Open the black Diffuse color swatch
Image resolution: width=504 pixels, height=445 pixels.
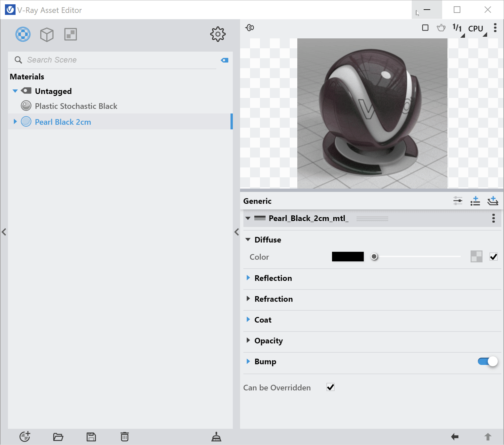(x=348, y=257)
